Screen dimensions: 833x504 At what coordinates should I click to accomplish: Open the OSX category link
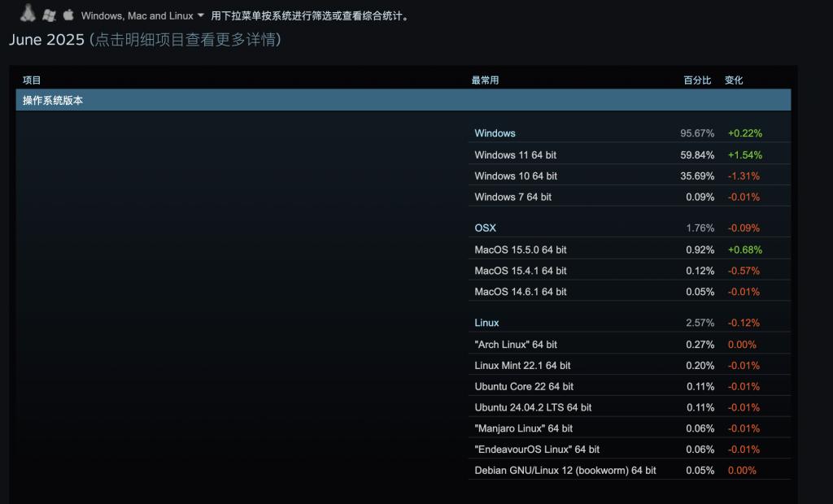click(485, 228)
